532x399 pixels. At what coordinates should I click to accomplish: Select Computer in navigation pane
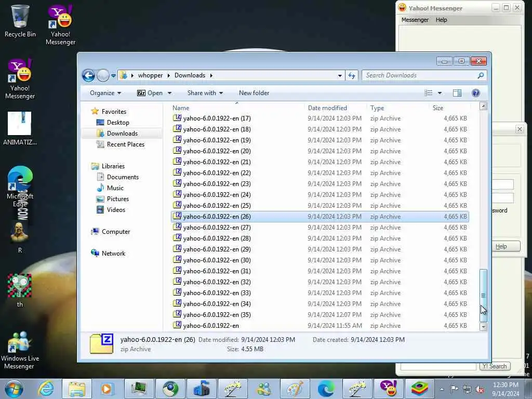pos(115,231)
